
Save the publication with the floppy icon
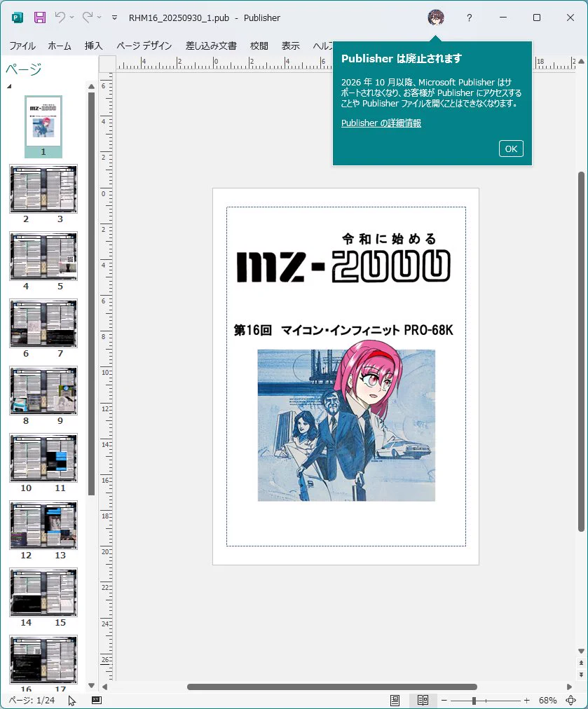point(40,18)
